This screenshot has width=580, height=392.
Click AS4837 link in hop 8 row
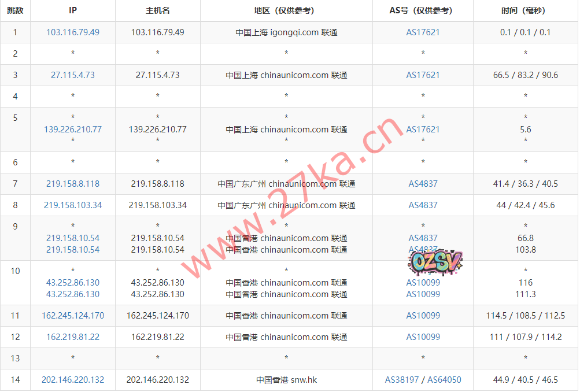pyautogui.click(x=423, y=205)
